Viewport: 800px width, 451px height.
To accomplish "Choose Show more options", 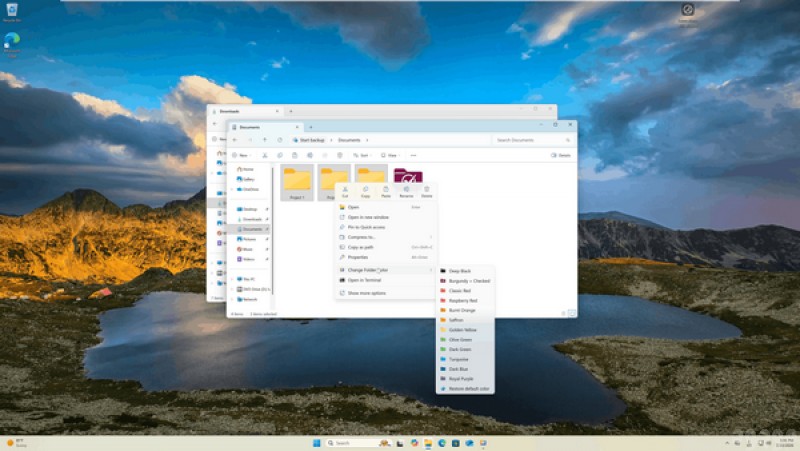I will click(366, 293).
